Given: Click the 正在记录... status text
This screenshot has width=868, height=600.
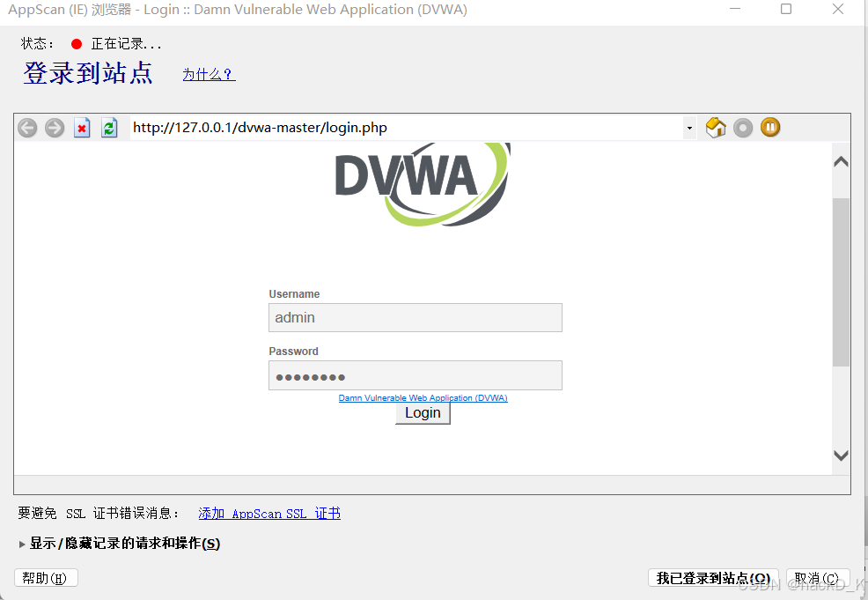Looking at the screenshot, I should point(126,44).
